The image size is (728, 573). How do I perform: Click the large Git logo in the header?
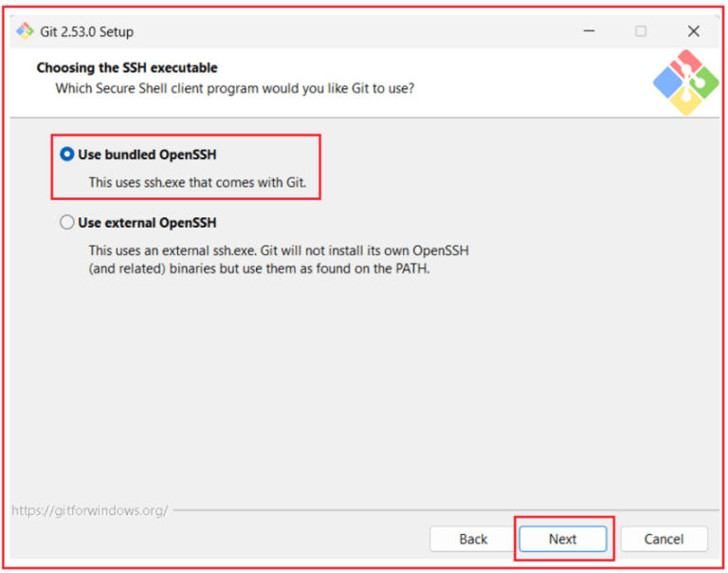point(685,83)
